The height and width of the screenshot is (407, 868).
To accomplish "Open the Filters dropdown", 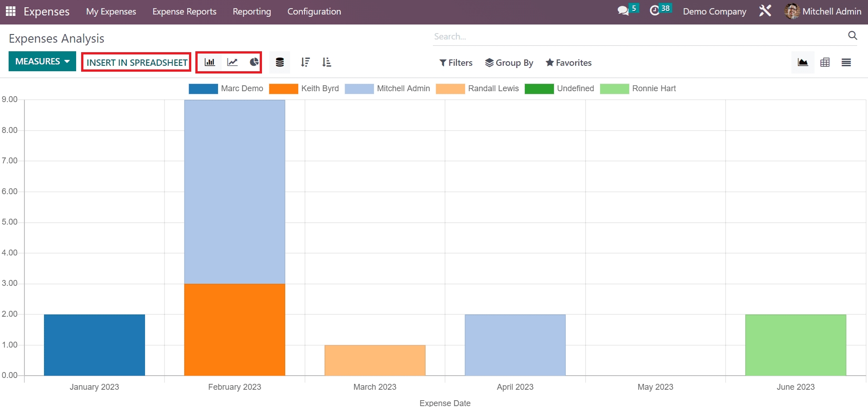I will (x=456, y=63).
